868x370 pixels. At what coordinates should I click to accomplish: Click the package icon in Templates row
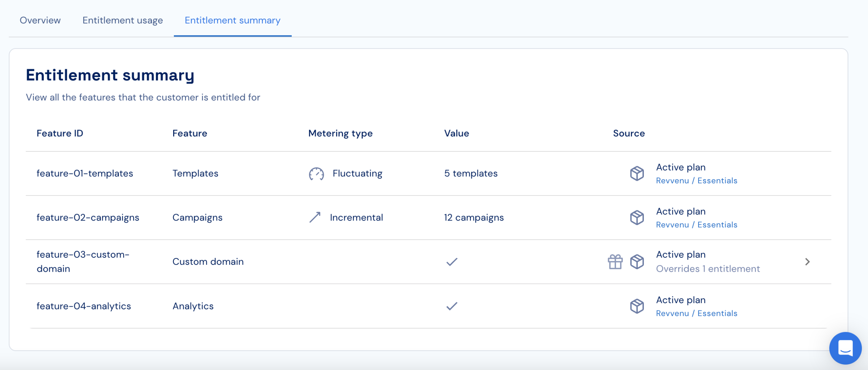coord(637,173)
